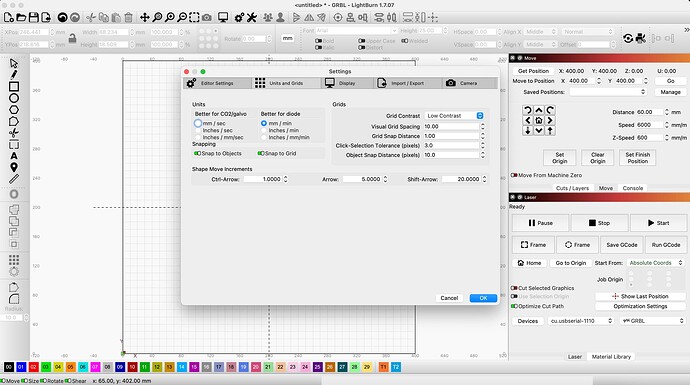
Task: Adjust jog Distance stepper
Action: pyautogui.click(x=667, y=112)
